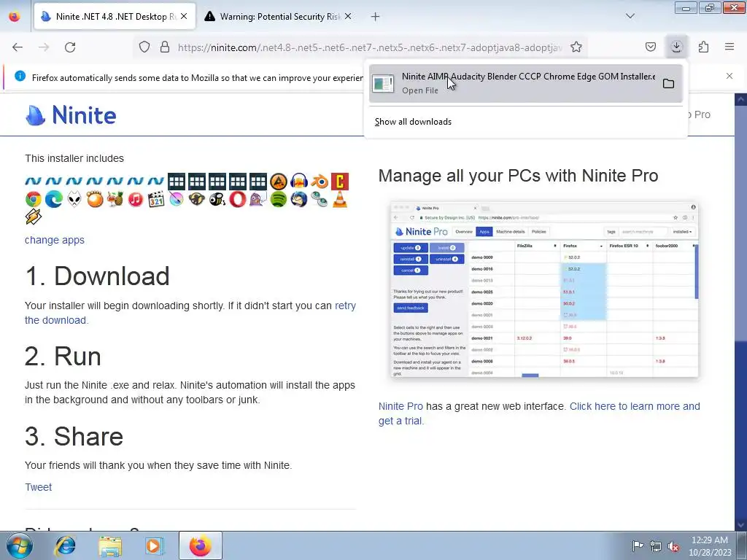Click the muted volume tray icon

673,546
